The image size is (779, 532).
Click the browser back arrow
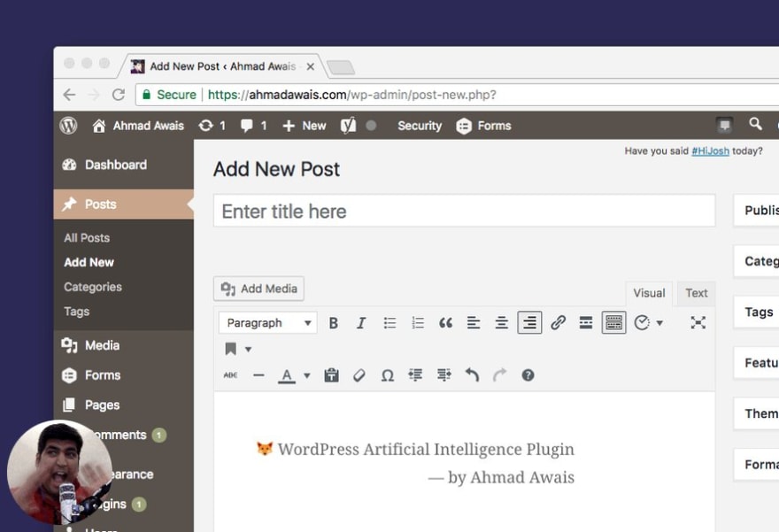pyautogui.click(x=70, y=95)
